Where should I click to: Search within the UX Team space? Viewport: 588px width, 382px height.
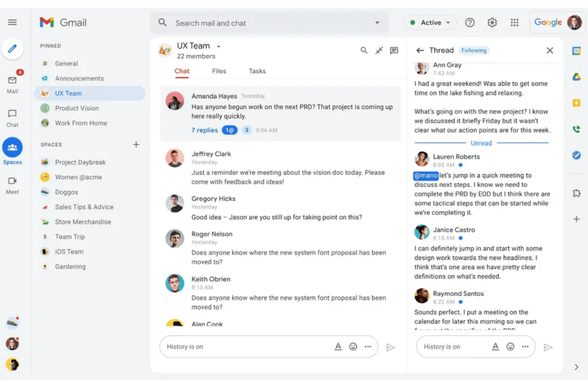tap(364, 50)
